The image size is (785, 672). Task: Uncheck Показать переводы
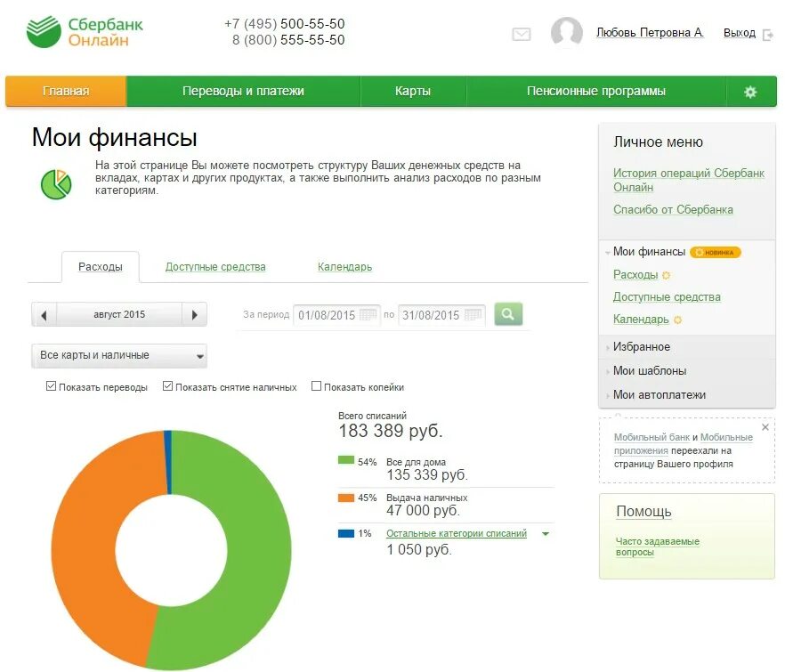[50, 385]
